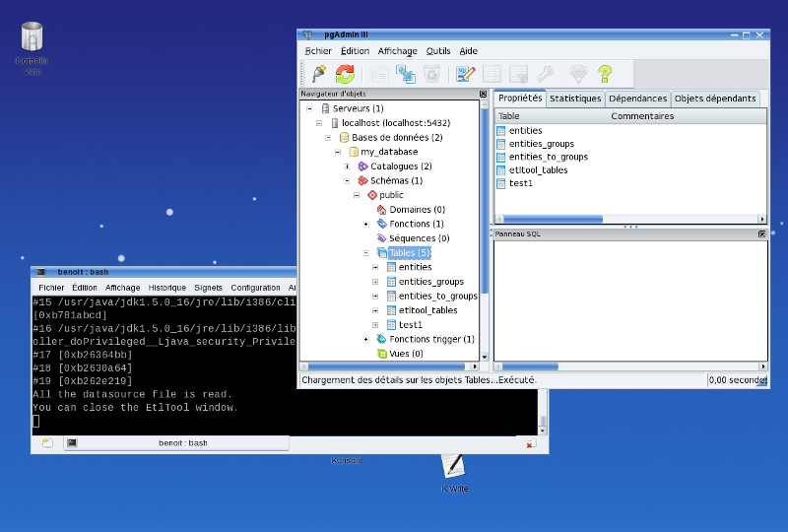Click the plug connection icon in pgAdmin toolbar
This screenshot has width=788, height=532.
coord(318,74)
